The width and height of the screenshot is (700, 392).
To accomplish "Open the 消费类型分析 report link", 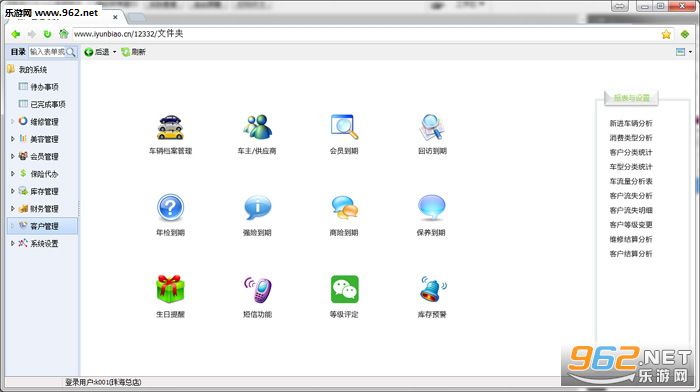I will tap(631, 138).
